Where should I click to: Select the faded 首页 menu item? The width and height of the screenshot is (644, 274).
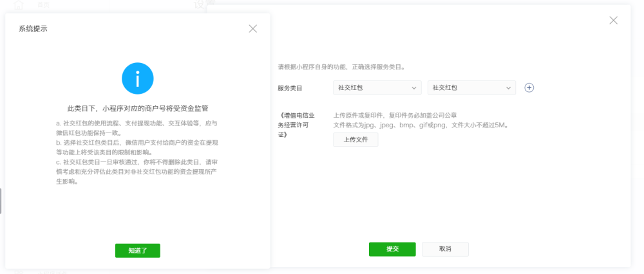(x=44, y=4)
